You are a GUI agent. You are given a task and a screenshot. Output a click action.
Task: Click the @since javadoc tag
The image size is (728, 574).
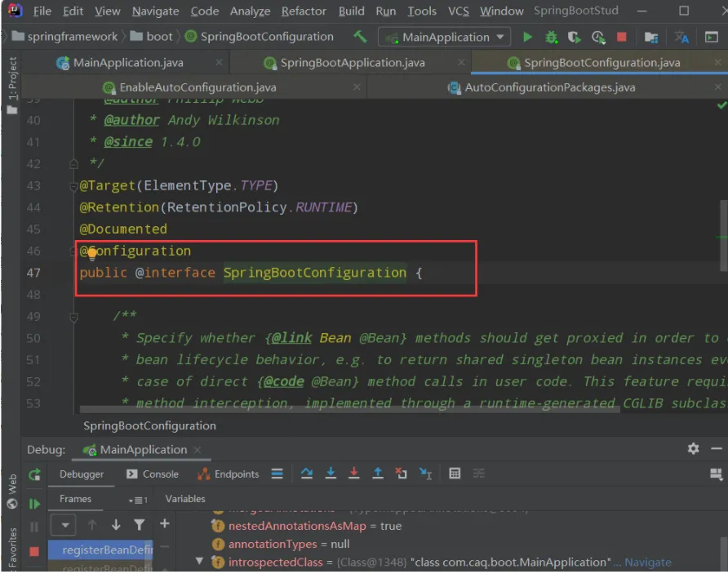[x=127, y=142]
